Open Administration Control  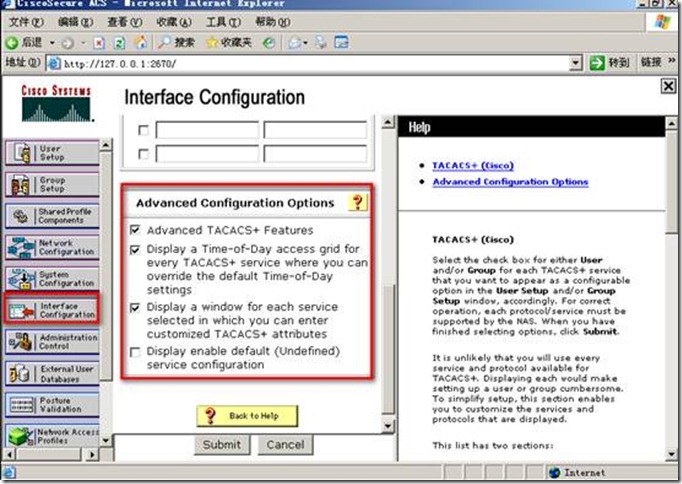click(x=52, y=342)
